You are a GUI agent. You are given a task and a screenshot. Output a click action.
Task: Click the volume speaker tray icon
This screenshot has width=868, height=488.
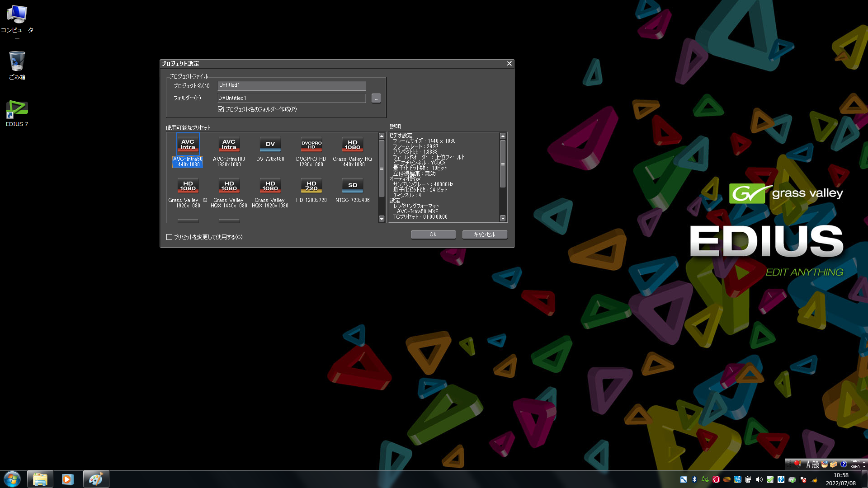(759, 479)
